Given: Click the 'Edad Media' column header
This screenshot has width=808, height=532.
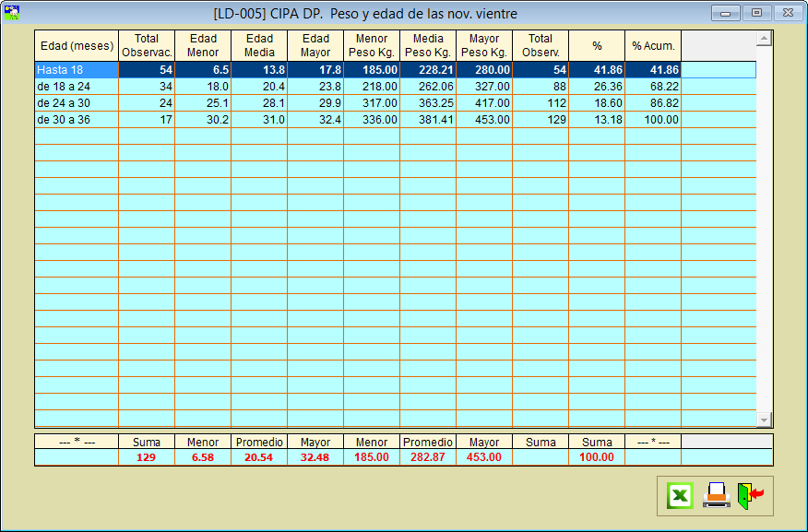Looking at the screenshot, I should pyautogui.click(x=259, y=46).
